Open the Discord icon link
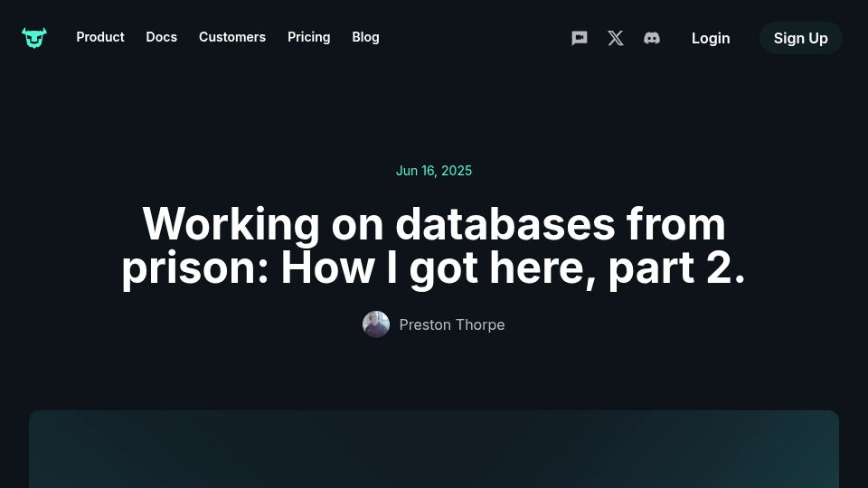This screenshot has width=868, height=488. click(652, 38)
